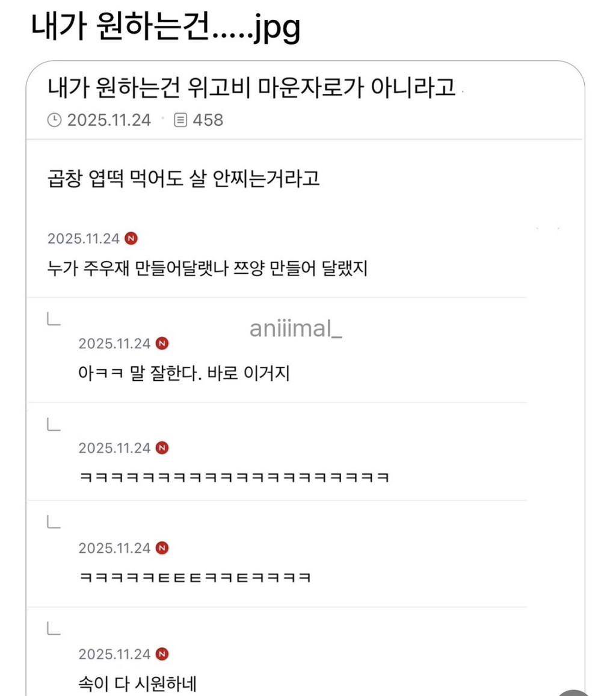Click the post body text 곱창 엽떡 먹어도
The width and height of the screenshot is (616, 696).
coord(183,179)
